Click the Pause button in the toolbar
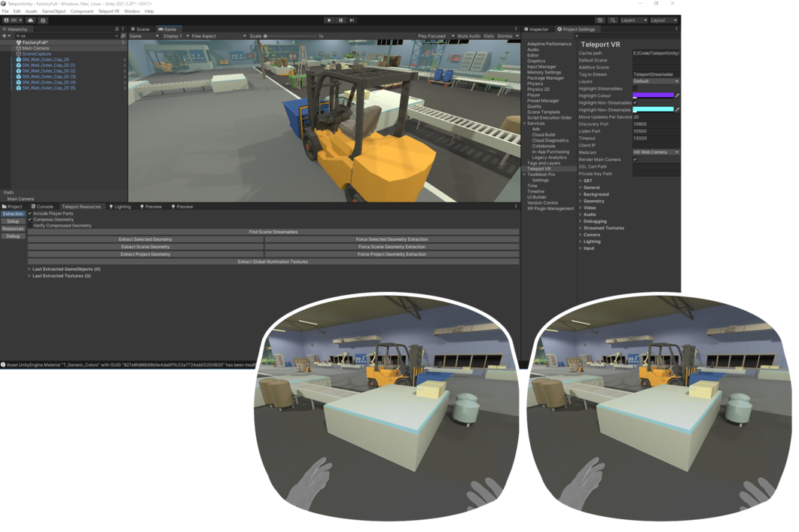Image resolution: width=799 pixels, height=532 pixels. [x=341, y=20]
